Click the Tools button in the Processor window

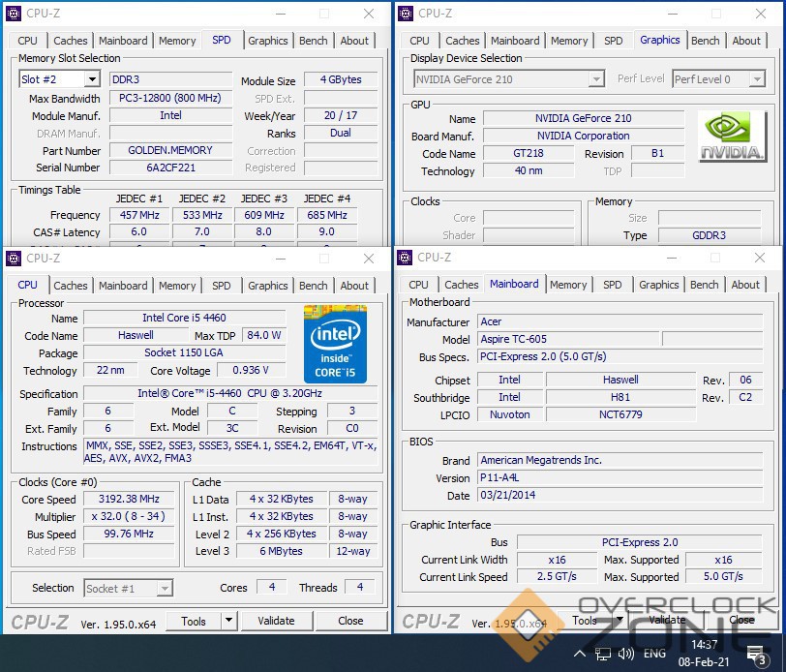click(x=193, y=621)
